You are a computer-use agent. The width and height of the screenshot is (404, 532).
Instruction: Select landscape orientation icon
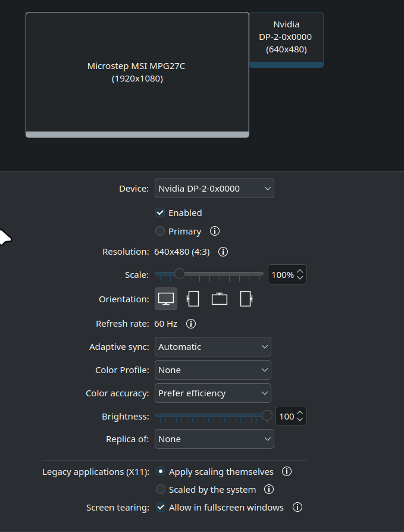point(166,299)
